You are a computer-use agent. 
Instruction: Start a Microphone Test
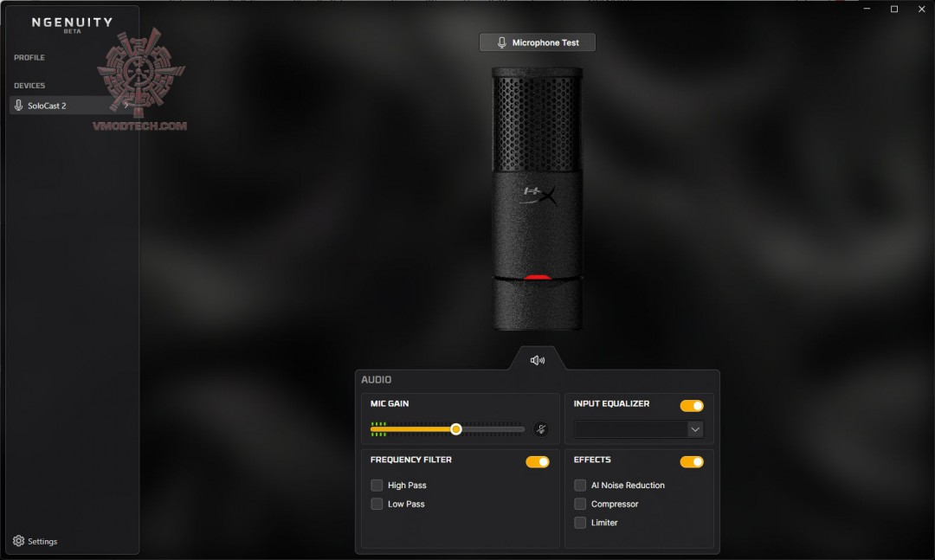point(537,42)
